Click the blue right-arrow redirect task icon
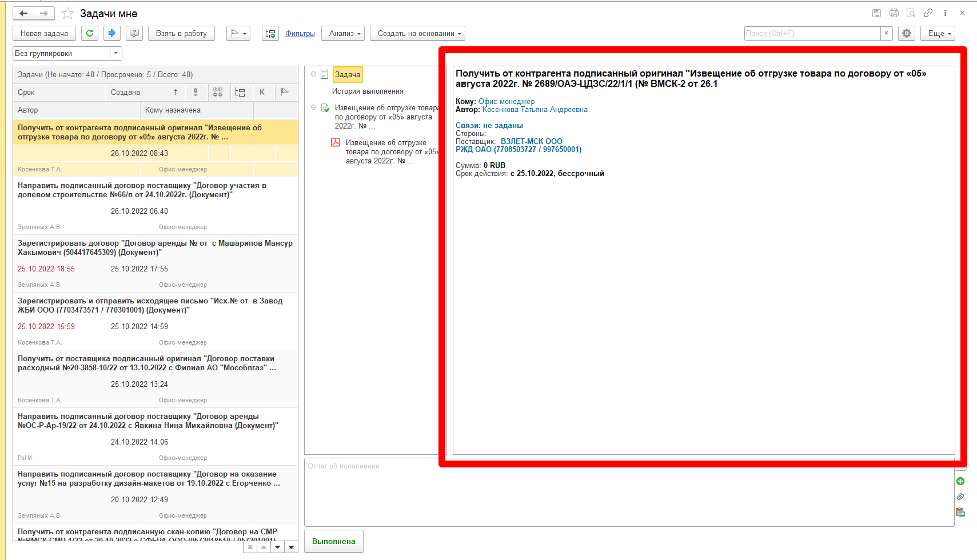Viewport: 977px width, 560px height. pos(112,33)
